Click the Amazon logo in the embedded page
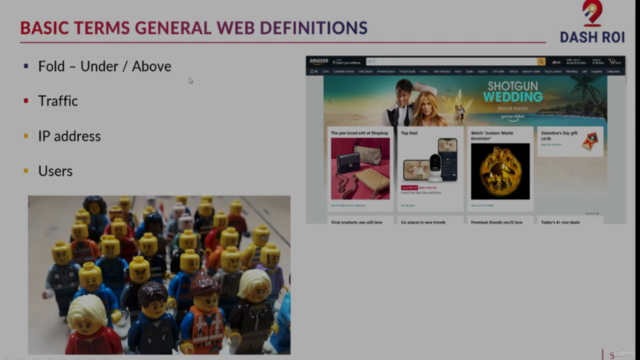This screenshot has width=640, height=360. tap(319, 61)
